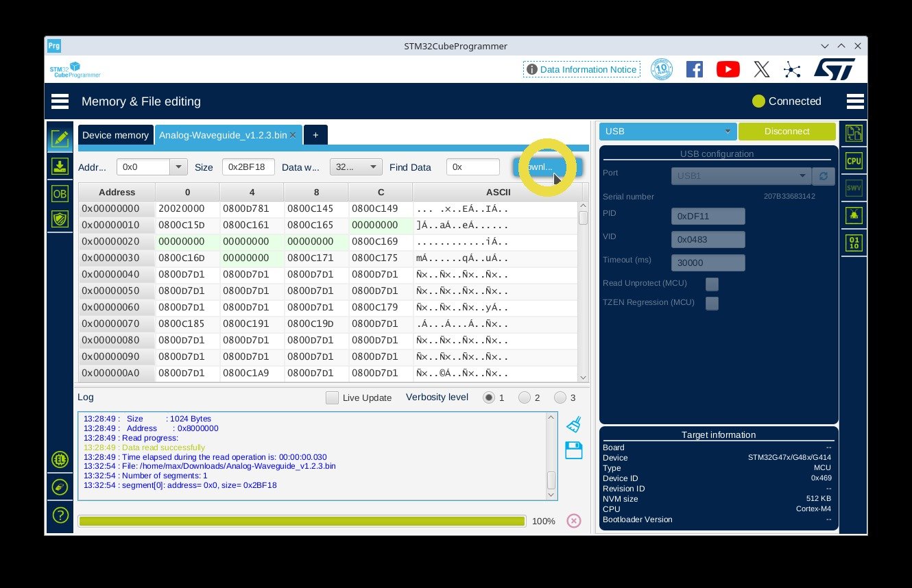Click the file-swap icon in right sidebar
Image resolution: width=912 pixels, height=588 pixels.
pos(854,134)
